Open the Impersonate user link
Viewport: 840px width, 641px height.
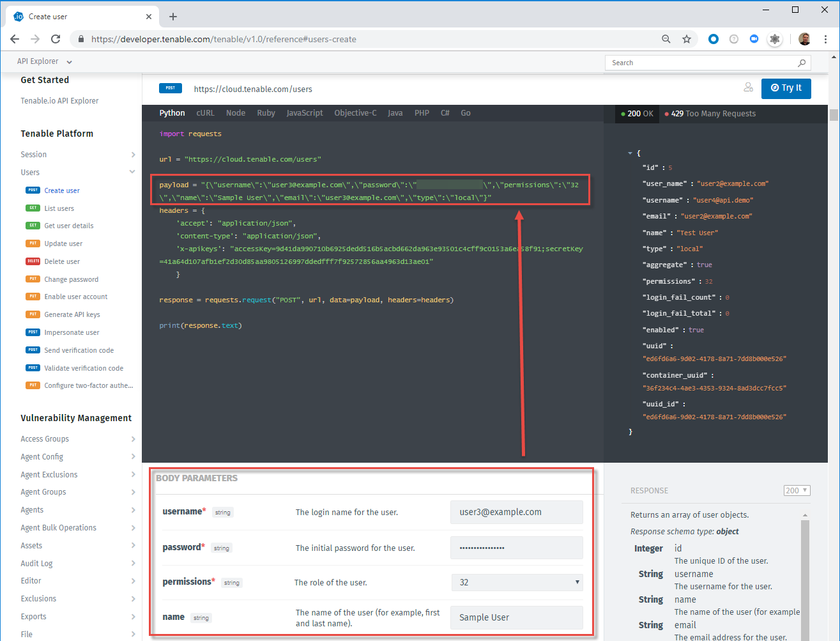point(72,332)
